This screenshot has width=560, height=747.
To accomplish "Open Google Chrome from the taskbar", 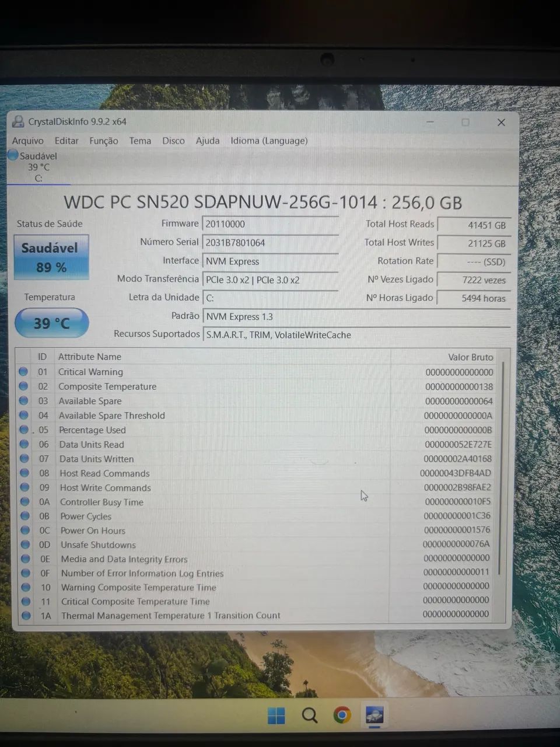I will [342, 715].
